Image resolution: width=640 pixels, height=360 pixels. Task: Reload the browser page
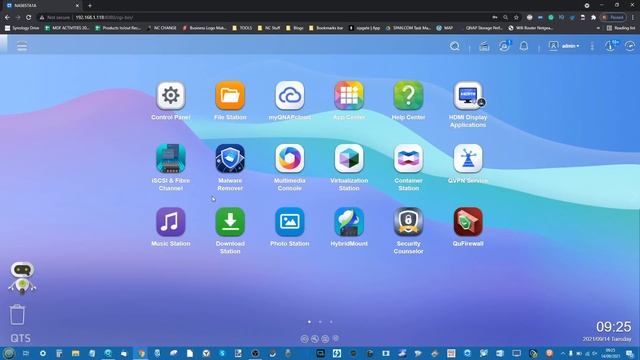[x=29, y=18]
